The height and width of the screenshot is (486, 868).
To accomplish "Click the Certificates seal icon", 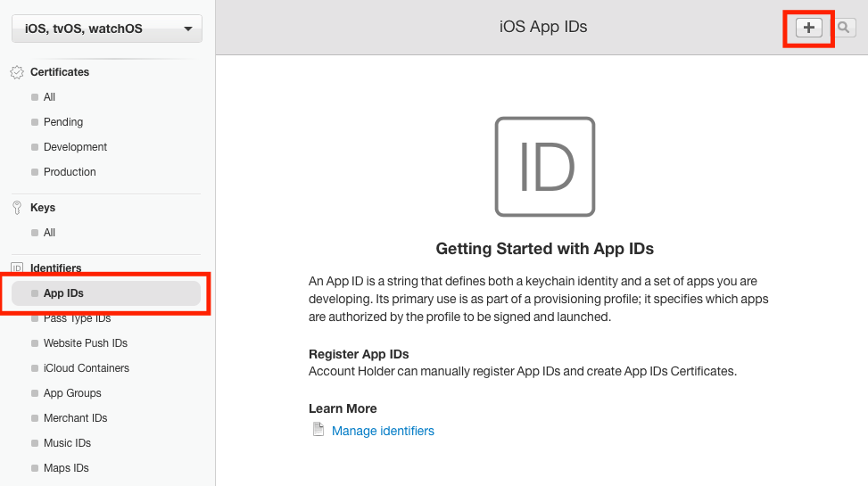I will [x=17, y=72].
